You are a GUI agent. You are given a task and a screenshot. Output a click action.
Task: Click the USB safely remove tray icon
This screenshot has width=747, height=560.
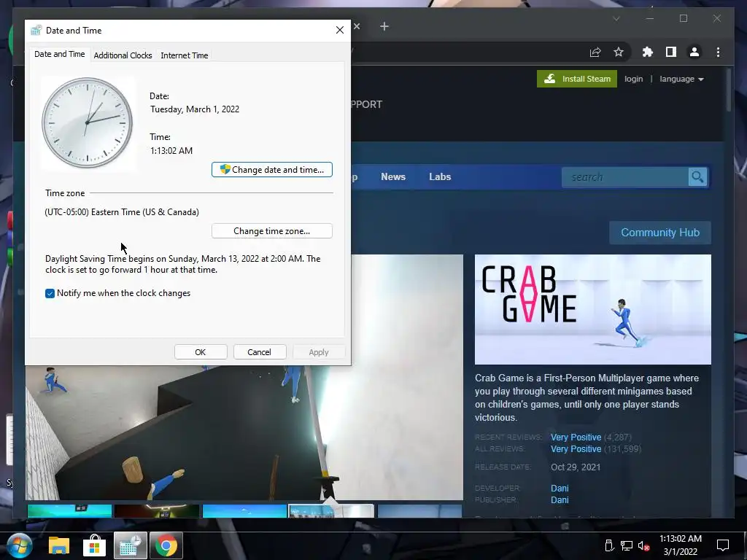pyautogui.click(x=609, y=545)
